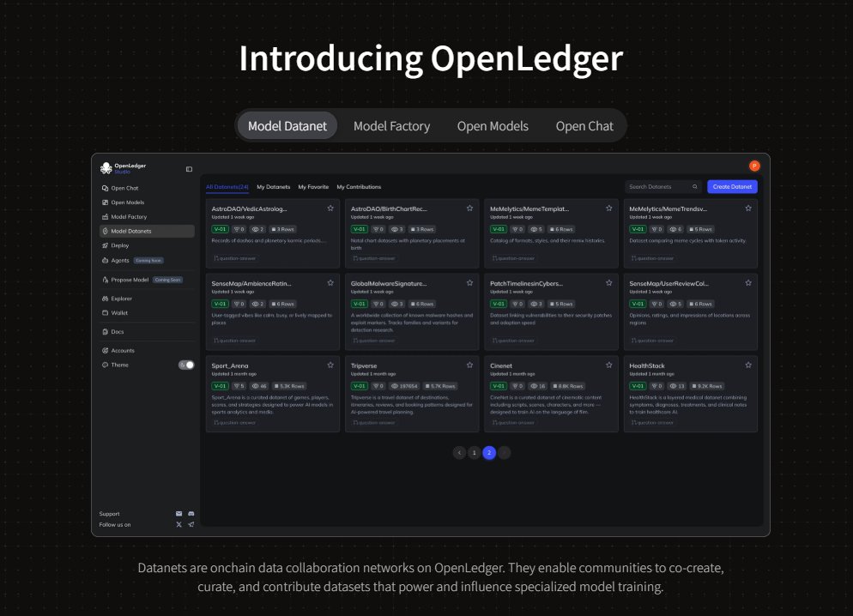This screenshot has height=616, width=853.
Task: Open the All Datanets(24) tab
Action: [227, 187]
